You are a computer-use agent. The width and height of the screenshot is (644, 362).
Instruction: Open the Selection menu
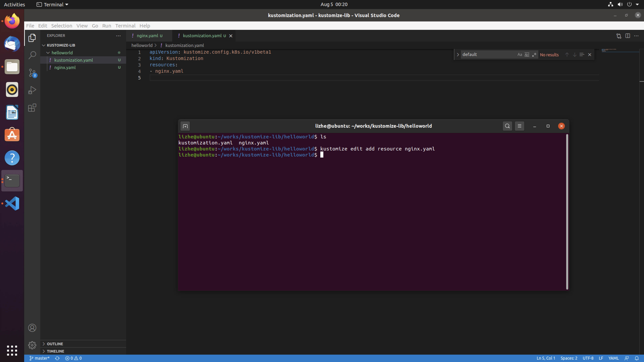click(x=62, y=25)
